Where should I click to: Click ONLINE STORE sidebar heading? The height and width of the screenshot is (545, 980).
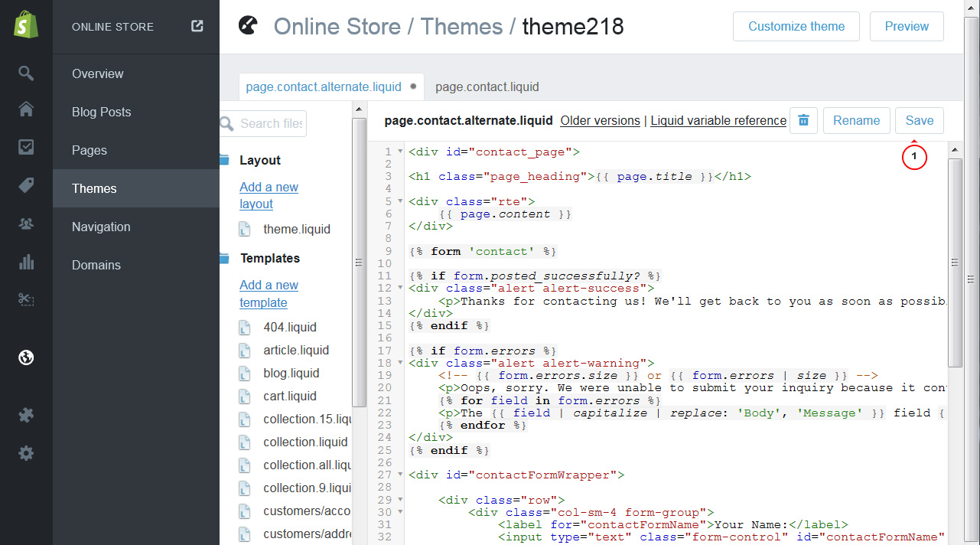[112, 27]
